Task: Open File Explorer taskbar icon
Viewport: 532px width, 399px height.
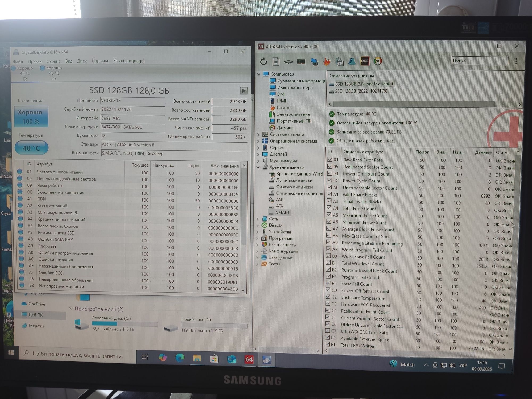Action: pos(197,359)
